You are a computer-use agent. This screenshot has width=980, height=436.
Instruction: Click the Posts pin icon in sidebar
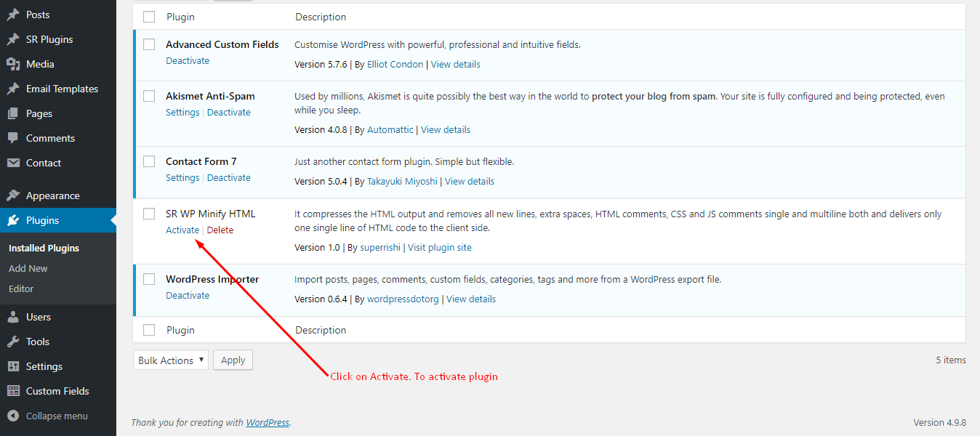[13, 15]
